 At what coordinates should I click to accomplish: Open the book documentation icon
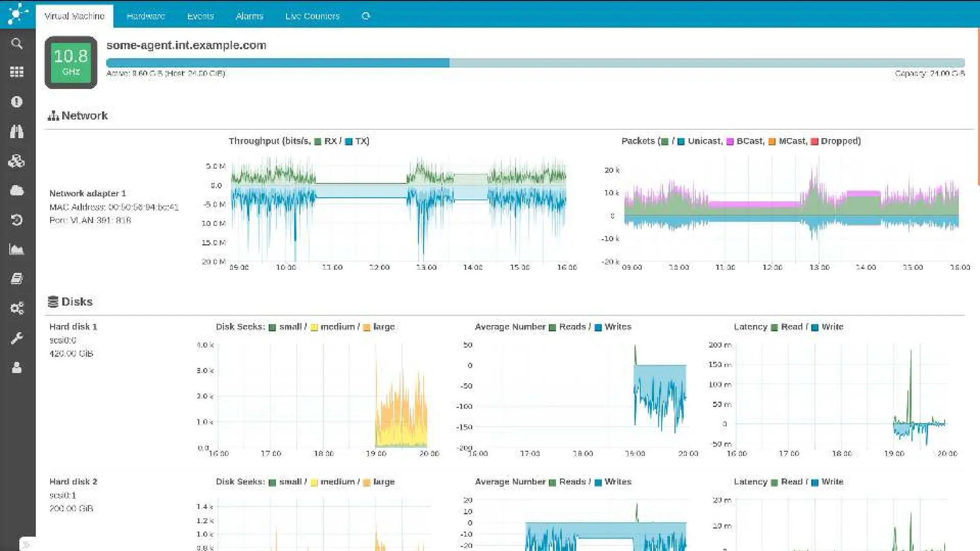17,279
